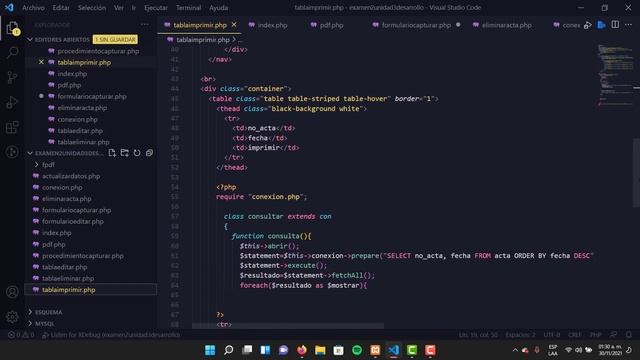Open the explorer three-dots views menu

pos(144,24)
